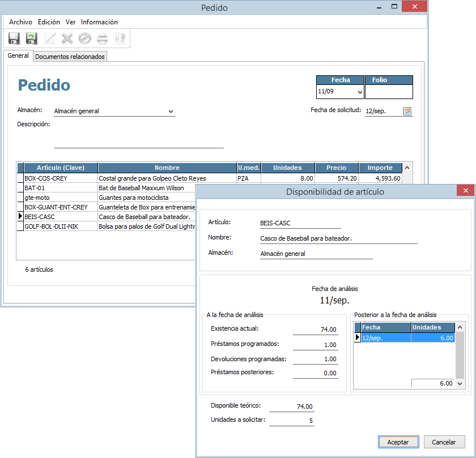Open the Información menu
The height and width of the screenshot is (458, 476).
tap(99, 22)
